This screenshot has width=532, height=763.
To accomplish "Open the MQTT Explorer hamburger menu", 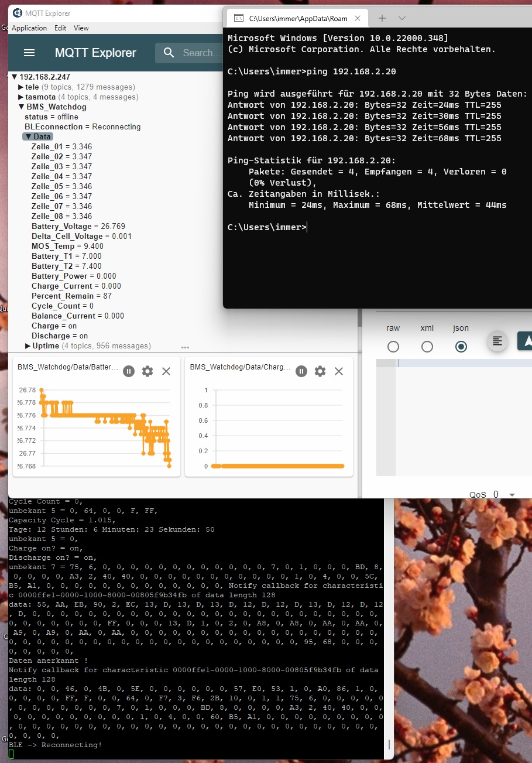I will pyautogui.click(x=29, y=53).
